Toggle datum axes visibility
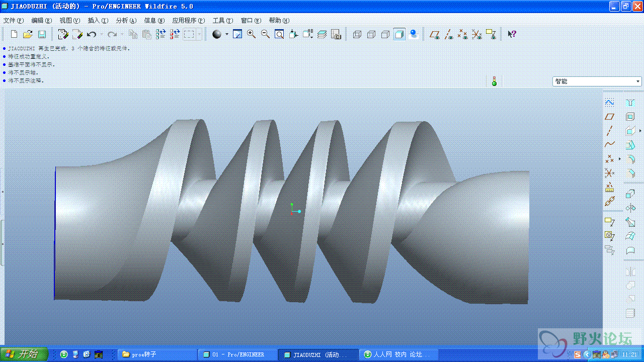 coord(449,34)
